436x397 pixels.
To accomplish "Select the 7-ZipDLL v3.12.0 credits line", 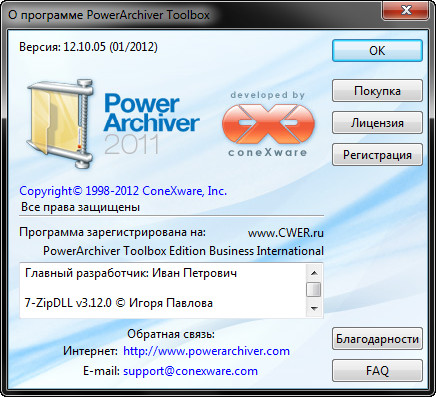I will [119, 303].
